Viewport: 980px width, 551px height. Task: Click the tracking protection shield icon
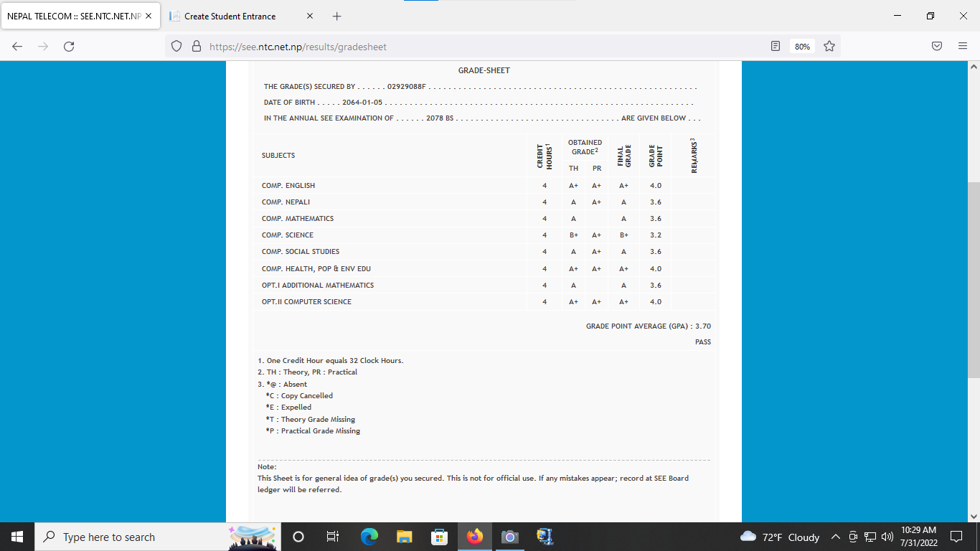176,47
